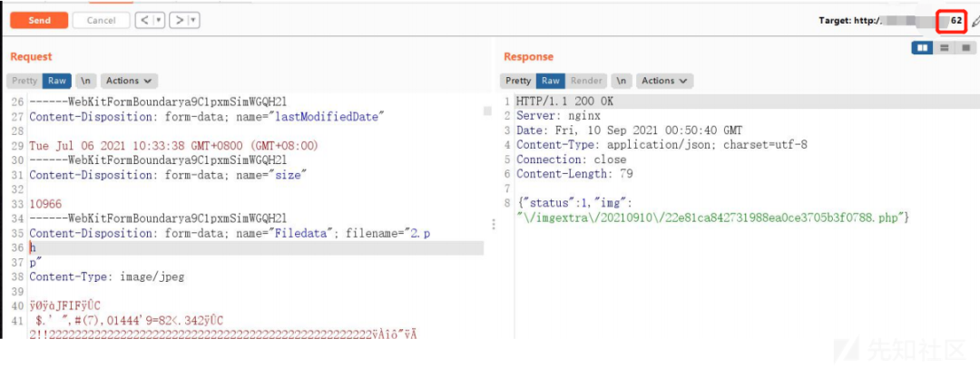
Task: Go forward to next request history arrow
Action: (x=180, y=20)
